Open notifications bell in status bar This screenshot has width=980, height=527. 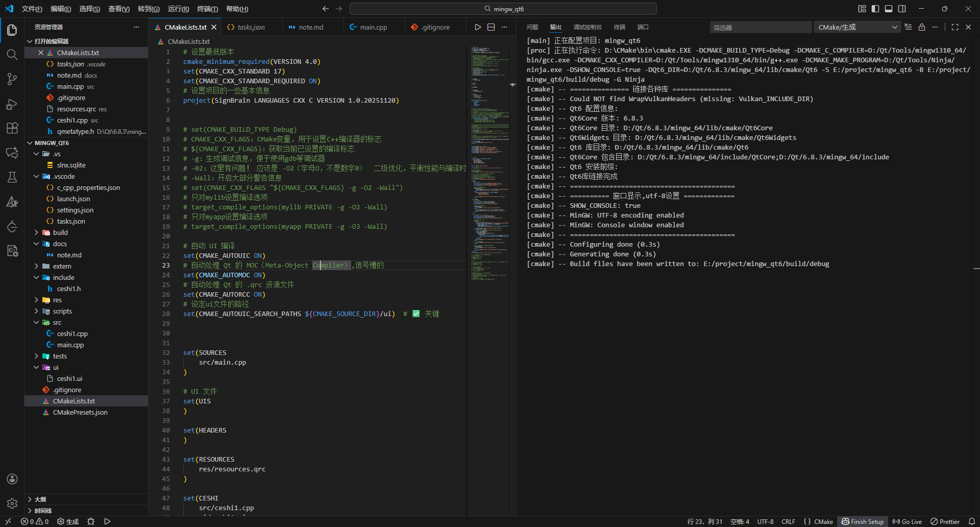[972, 521]
